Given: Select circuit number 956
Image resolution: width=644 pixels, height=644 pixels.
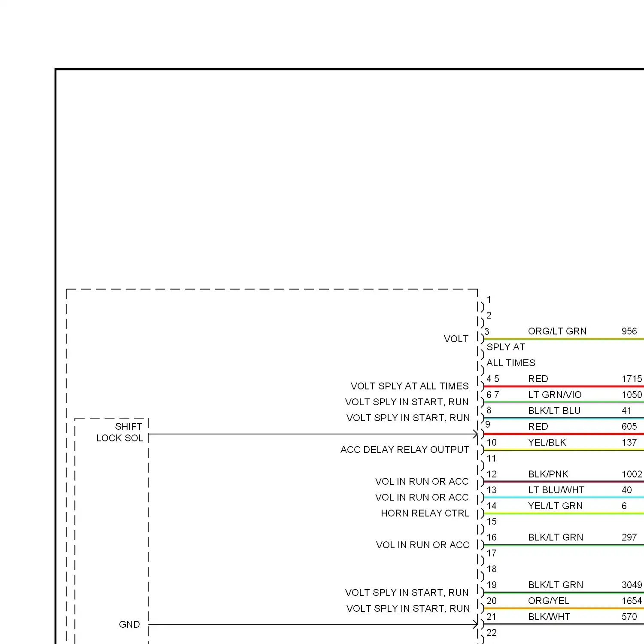Looking at the screenshot, I should 629,331.
